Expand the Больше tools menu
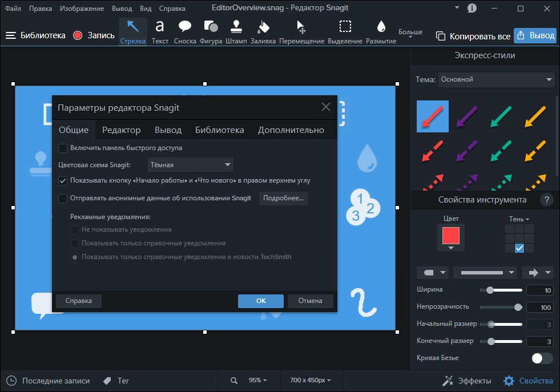 tap(410, 33)
